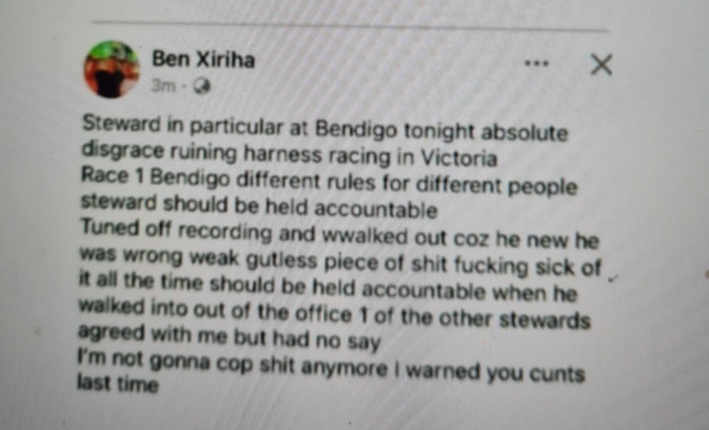Click the line starting 'it all the time should'
This screenshot has width=709, height=430.
(x=328, y=288)
